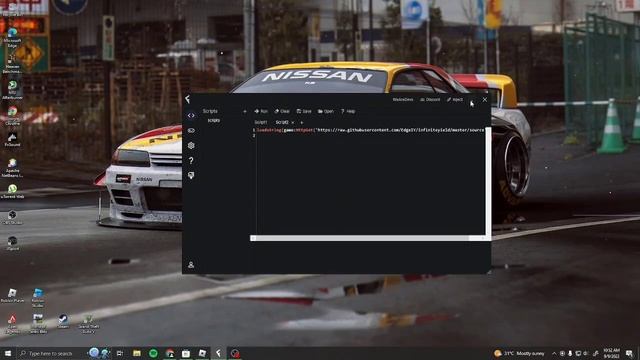Open Spotify from the taskbar
640x360 pixels.
pyautogui.click(x=153, y=353)
